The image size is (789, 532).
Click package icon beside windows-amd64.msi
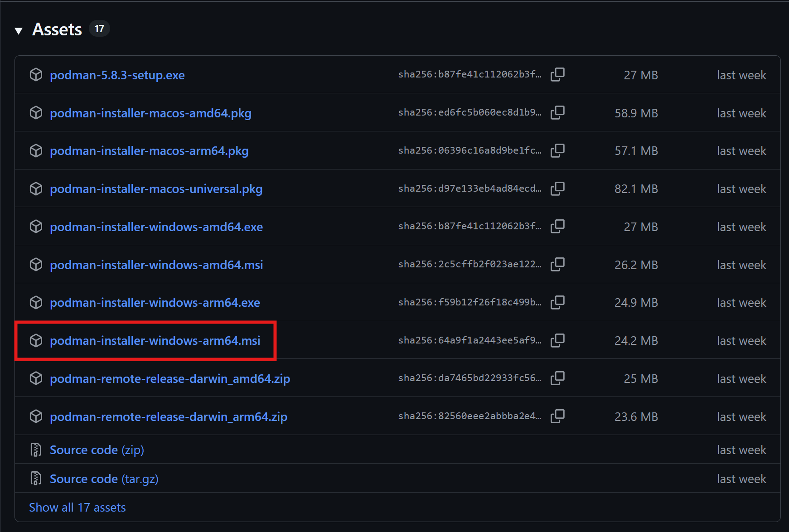36,265
